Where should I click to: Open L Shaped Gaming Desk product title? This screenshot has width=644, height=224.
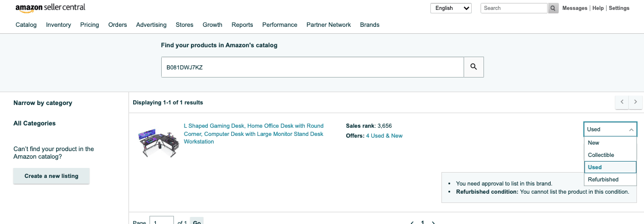[x=253, y=134]
